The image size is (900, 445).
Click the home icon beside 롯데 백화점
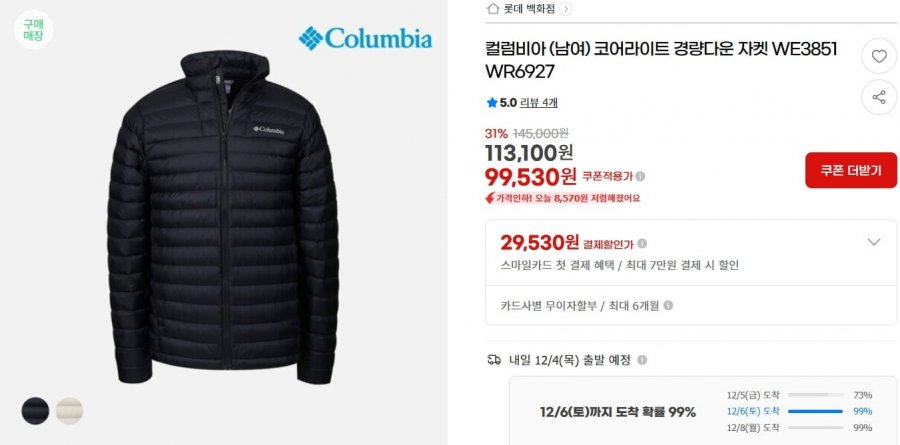(492, 8)
